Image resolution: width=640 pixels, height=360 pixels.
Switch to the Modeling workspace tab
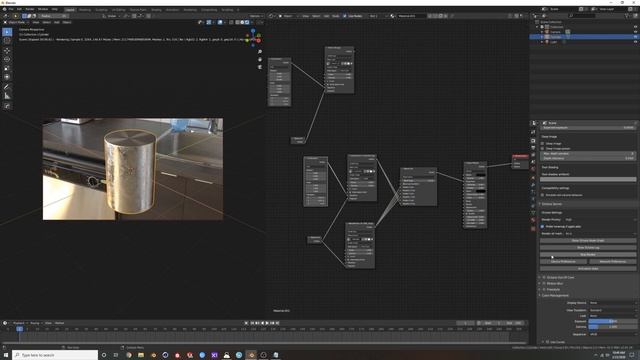click(x=85, y=10)
